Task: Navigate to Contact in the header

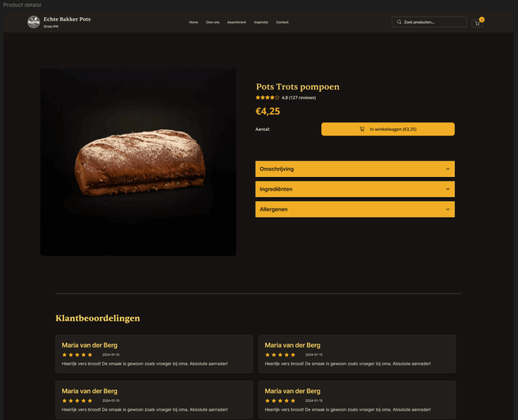Action: tap(282, 22)
